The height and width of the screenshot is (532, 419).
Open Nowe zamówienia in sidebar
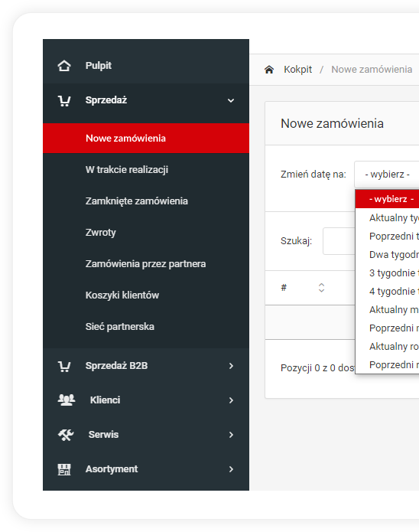tap(146, 139)
